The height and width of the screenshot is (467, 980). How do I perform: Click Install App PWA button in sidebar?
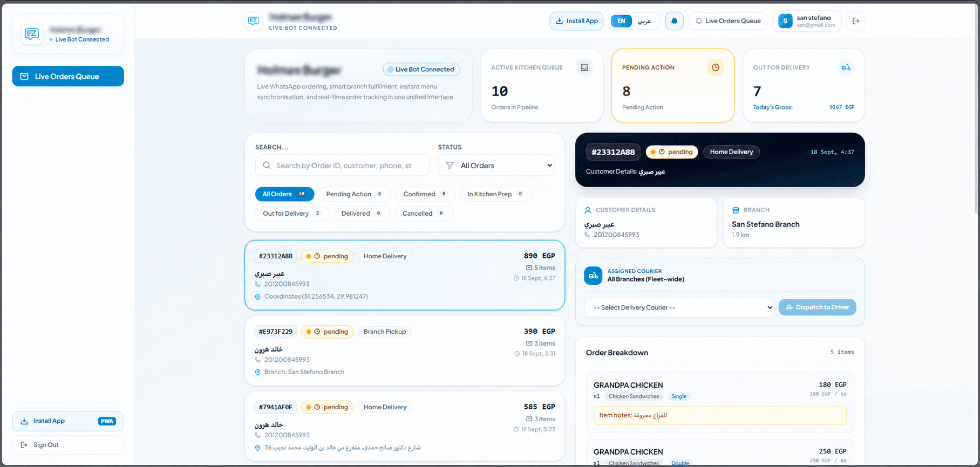click(x=68, y=421)
